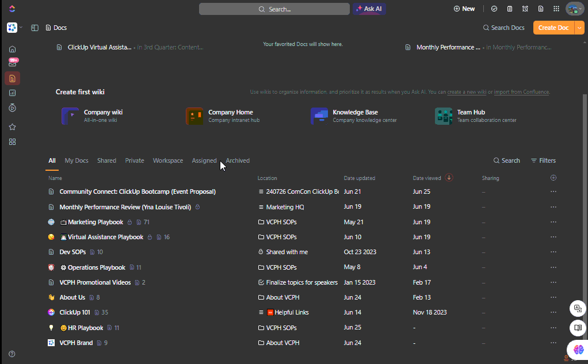This screenshot has height=364, width=588.
Task: Click the translate floating icon on the right edge
Action: coord(578,309)
